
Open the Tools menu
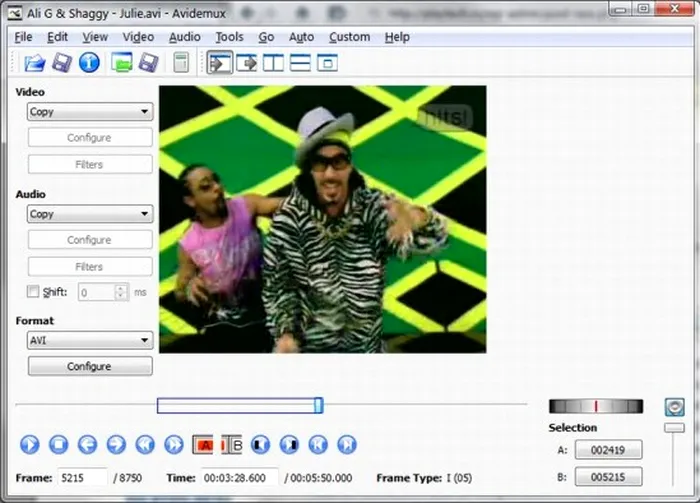229,37
